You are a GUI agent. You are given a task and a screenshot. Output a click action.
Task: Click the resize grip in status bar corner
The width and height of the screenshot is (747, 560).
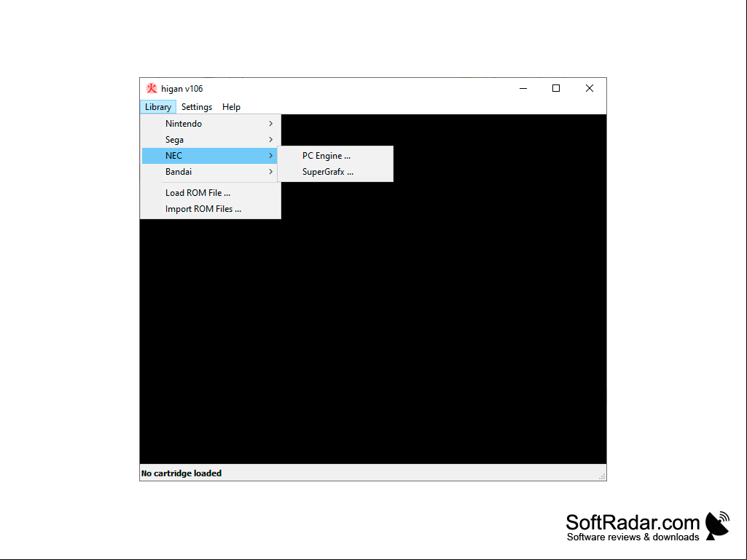[602, 476]
